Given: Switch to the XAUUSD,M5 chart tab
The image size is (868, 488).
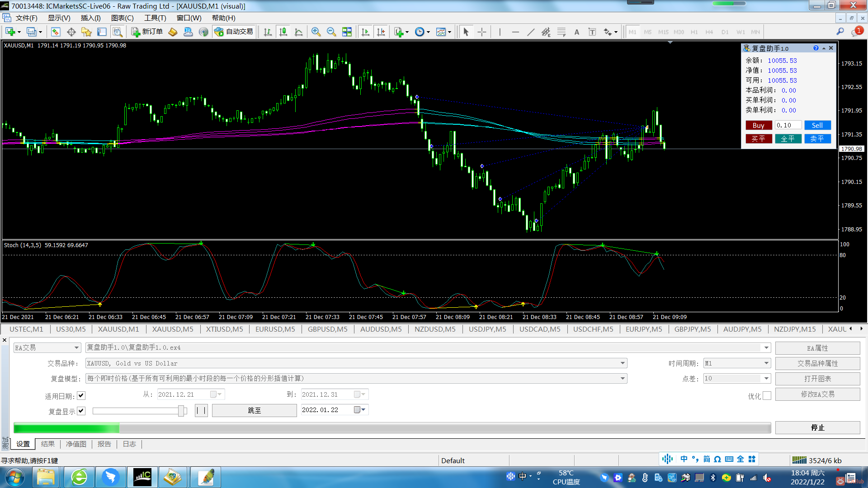Looking at the screenshot, I should [173, 329].
